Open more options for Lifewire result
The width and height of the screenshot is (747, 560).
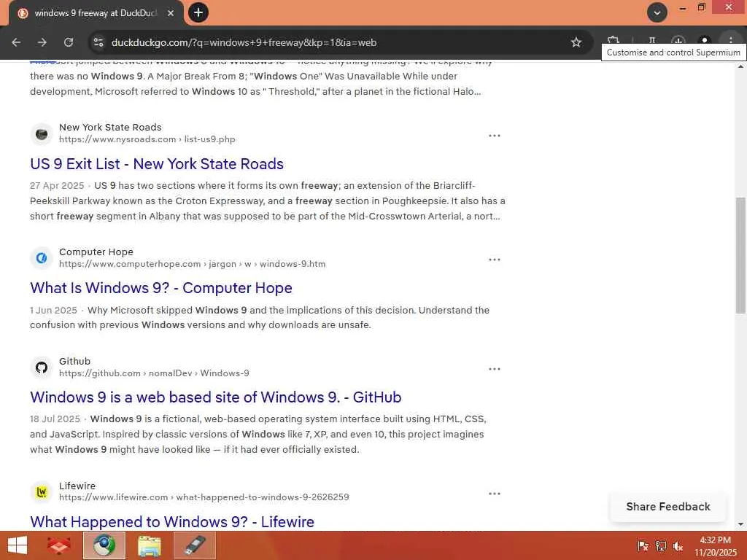495,494
